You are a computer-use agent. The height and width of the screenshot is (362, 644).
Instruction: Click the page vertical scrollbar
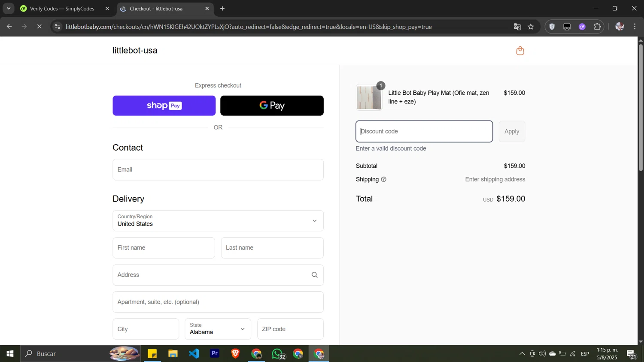(x=641, y=107)
